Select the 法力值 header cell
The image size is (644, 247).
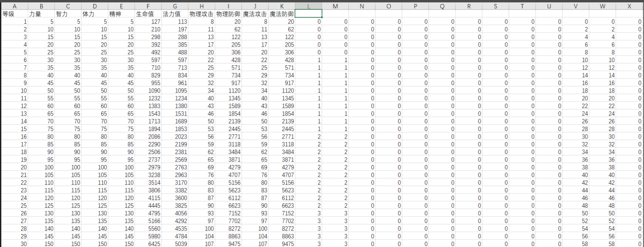click(175, 14)
